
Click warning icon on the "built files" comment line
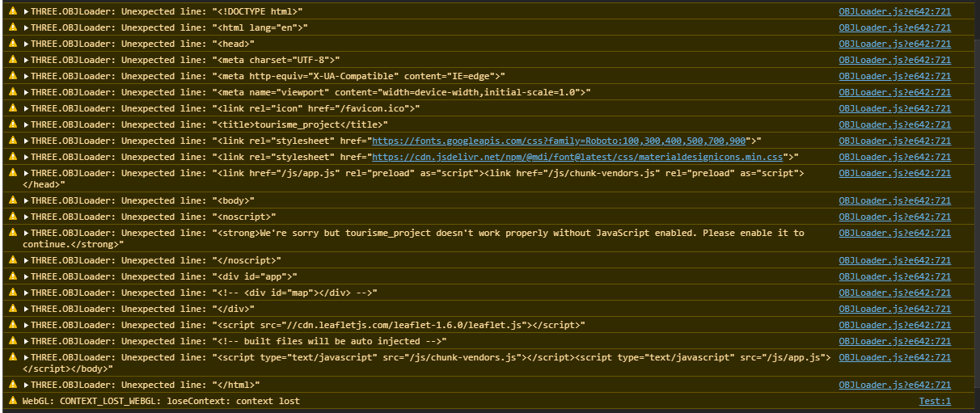coord(12,341)
